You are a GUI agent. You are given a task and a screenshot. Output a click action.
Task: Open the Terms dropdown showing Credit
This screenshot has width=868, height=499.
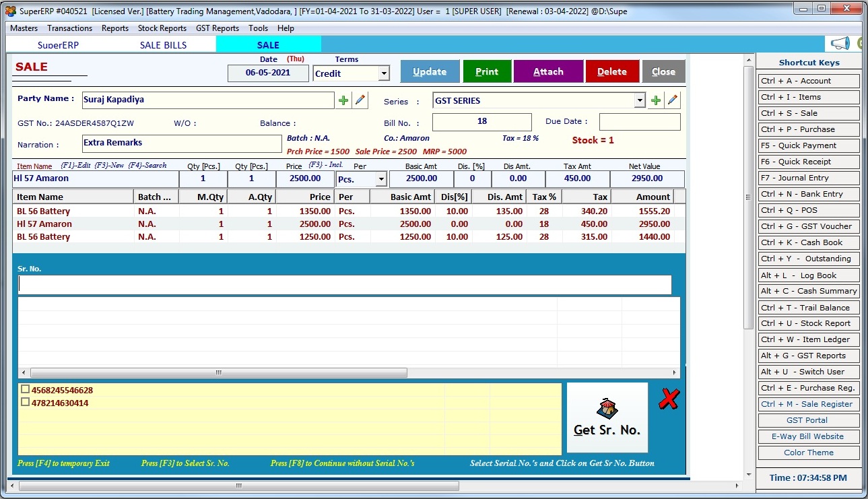click(x=382, y=73)
